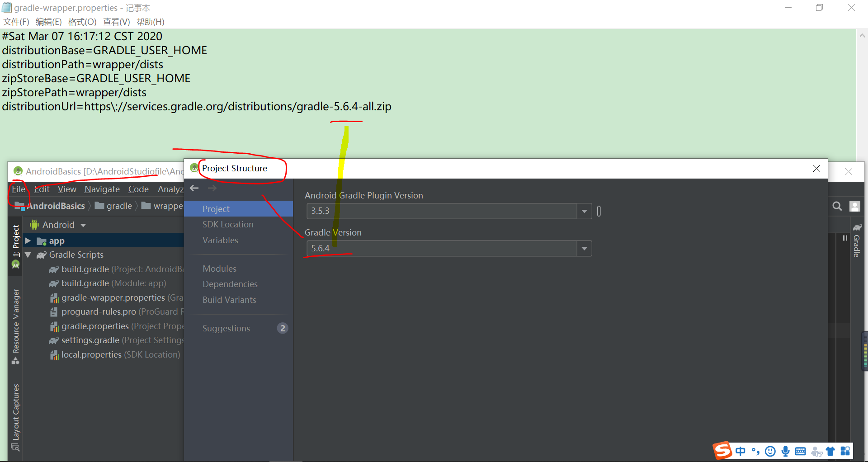Open the Code menu in Android Studio
Viewport: 868px width, 462px height.
[138, 189]
